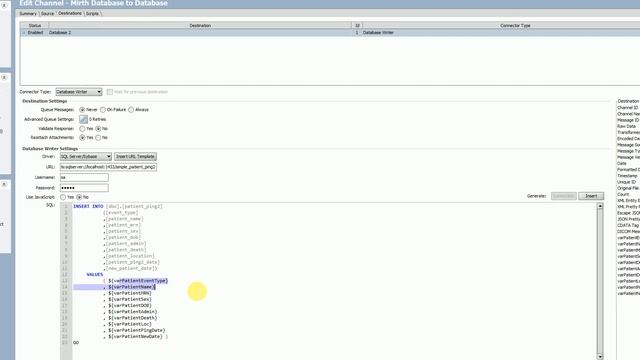The width and height of the screenshot is (640, 360).
Task: Collapse the bottom left sidebar panel chevron
Action: 4,184
